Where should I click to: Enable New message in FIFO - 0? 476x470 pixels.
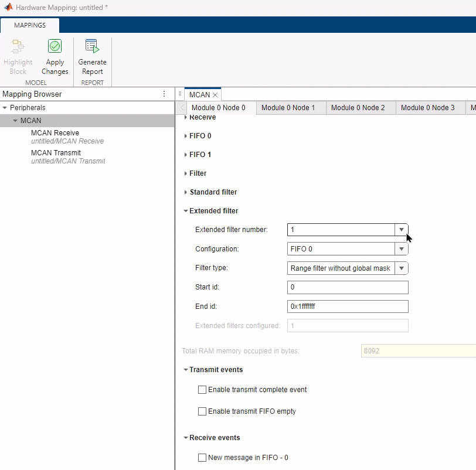202,457
